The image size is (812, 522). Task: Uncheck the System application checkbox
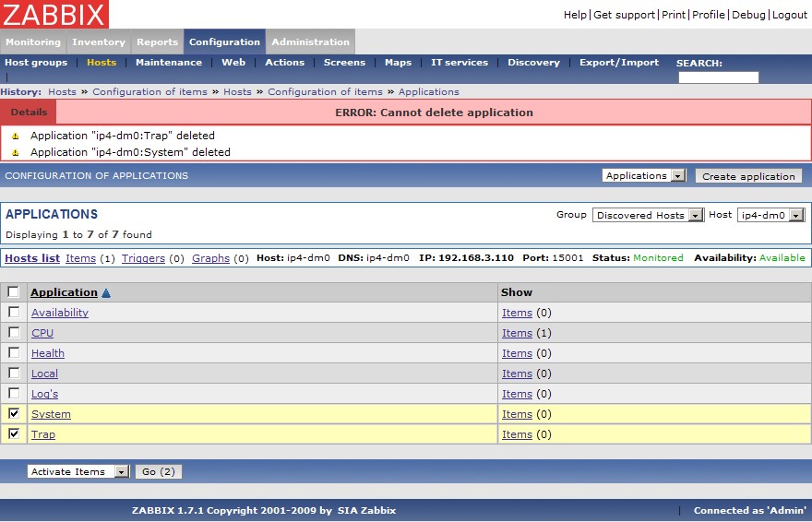point(14,413)
